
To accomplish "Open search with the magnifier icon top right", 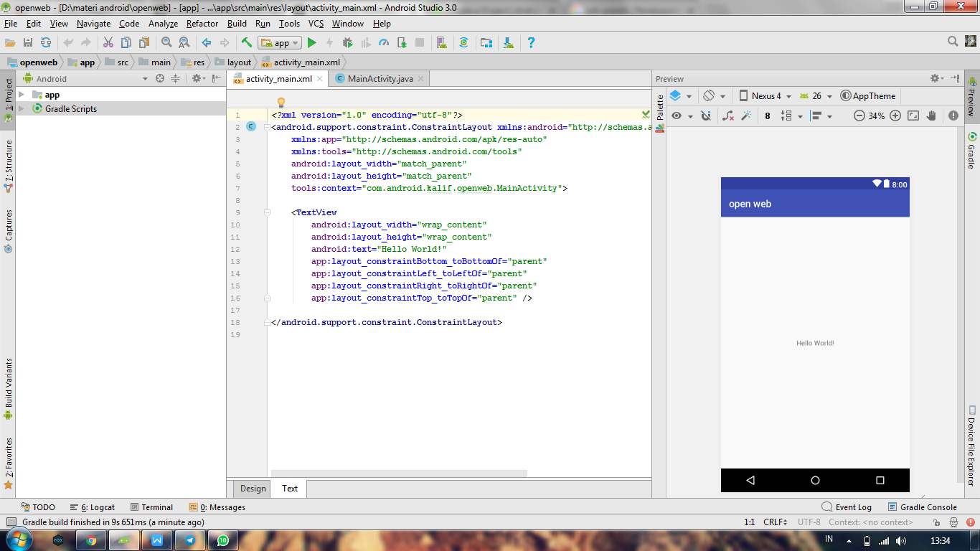I will click(x=951, y=42).
